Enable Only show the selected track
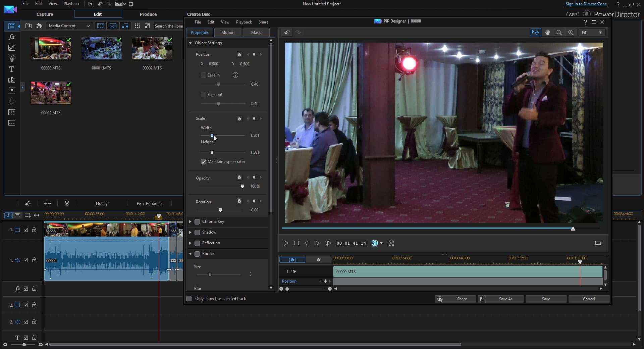Image resolution: width=644 pixels, height=349 pixels. coord(189,299)
